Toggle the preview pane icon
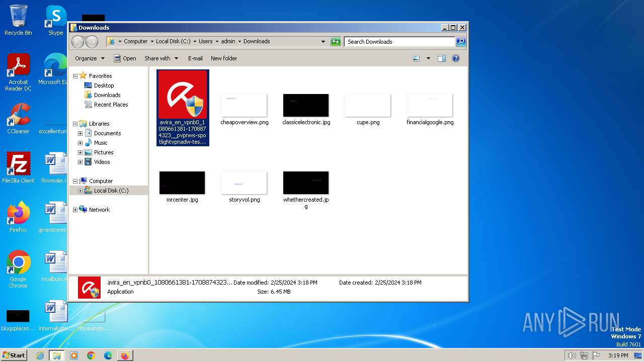The width and height of the screenshot is (644, 362). [x=441, y=58]
